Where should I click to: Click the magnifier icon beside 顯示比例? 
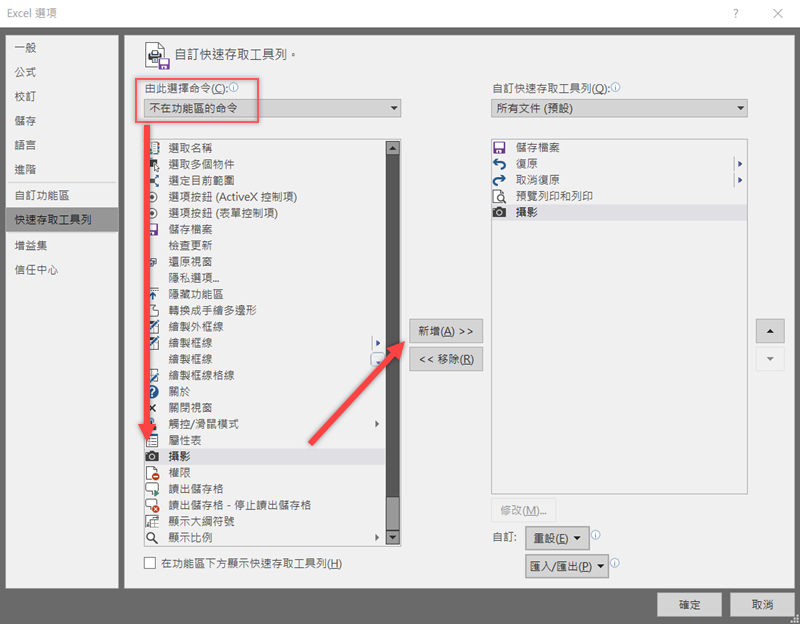[x=152, y=538]
